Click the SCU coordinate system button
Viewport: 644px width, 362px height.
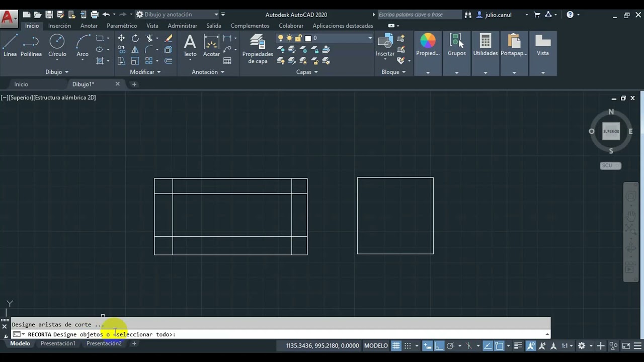pos(610,165)
